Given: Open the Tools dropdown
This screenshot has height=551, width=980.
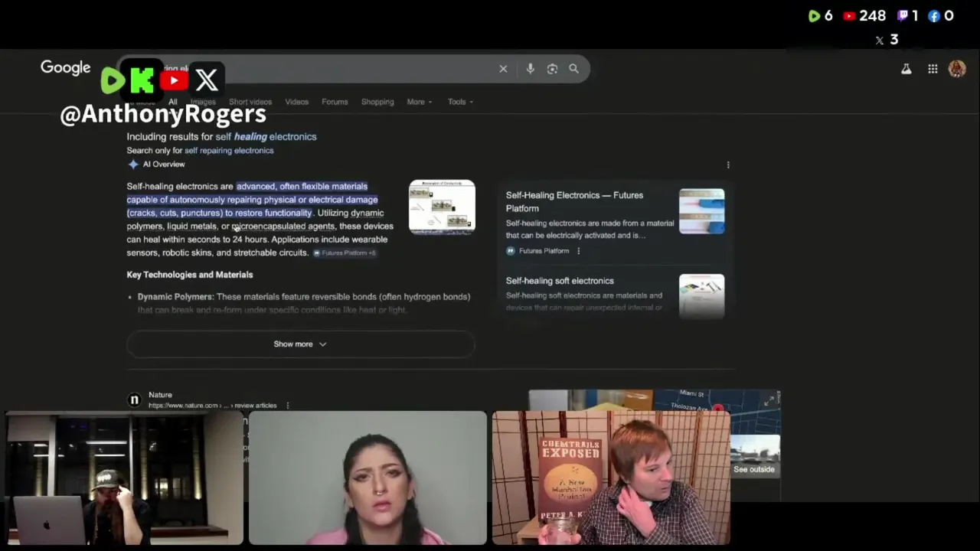Looking at the screenshot, I should tap(461, 102).
